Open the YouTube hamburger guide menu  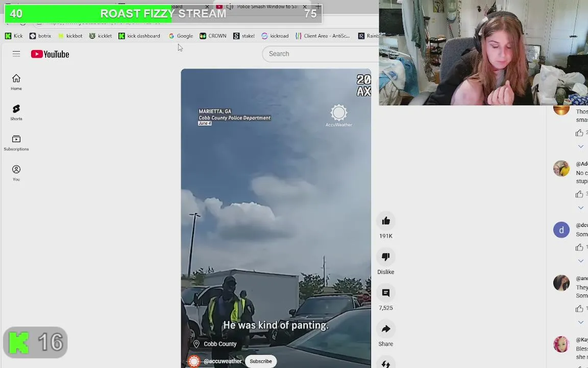(x=16, y=54)
